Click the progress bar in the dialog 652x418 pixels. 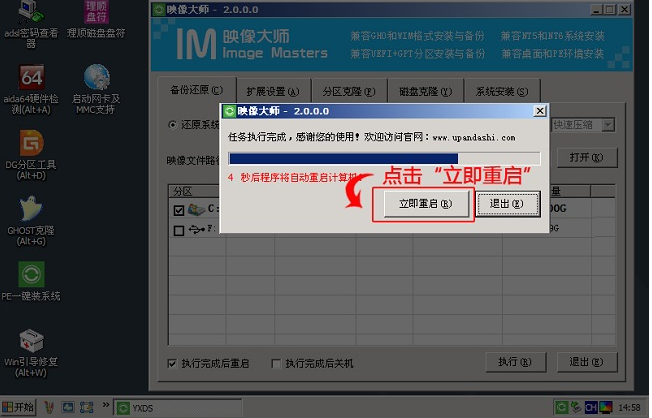pos(384,158)
